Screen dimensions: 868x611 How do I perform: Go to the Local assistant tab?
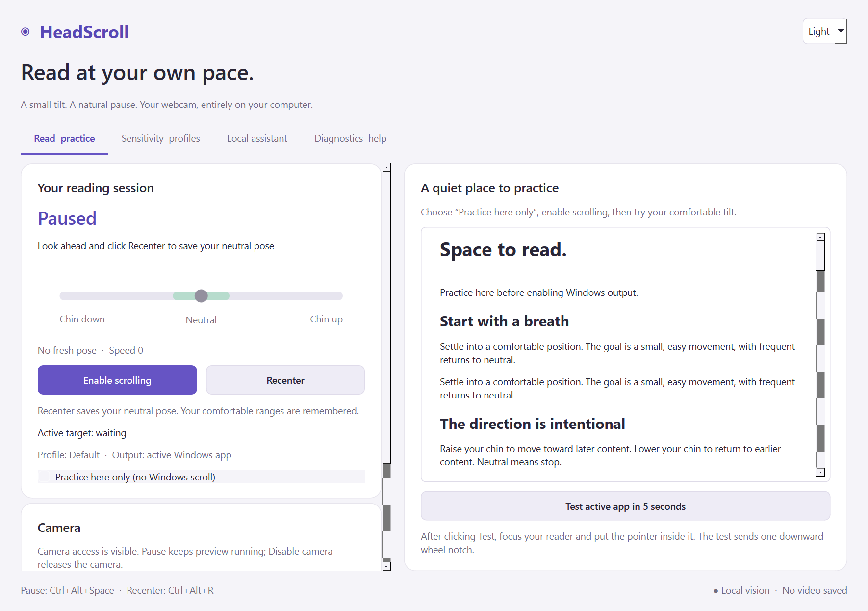(x=257, y=138)
